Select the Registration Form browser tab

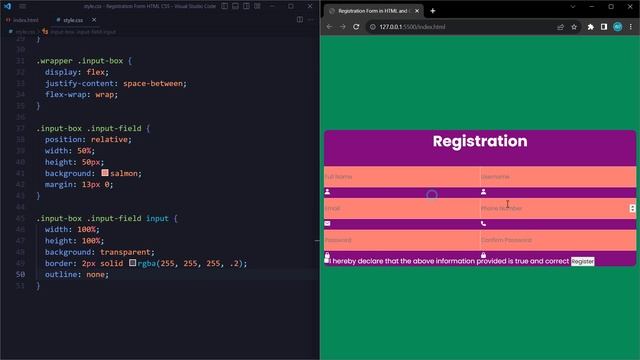coord(373,11)
